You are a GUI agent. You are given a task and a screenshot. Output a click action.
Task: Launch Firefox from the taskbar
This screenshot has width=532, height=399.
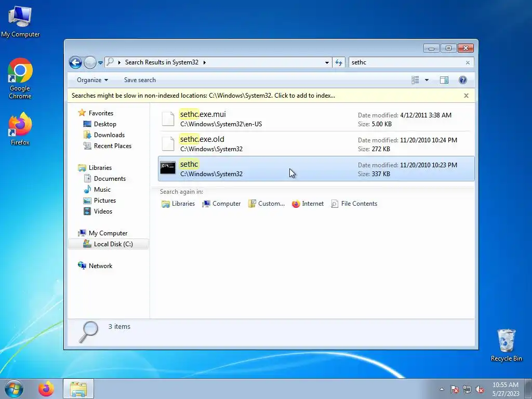[x=46, y=389]
